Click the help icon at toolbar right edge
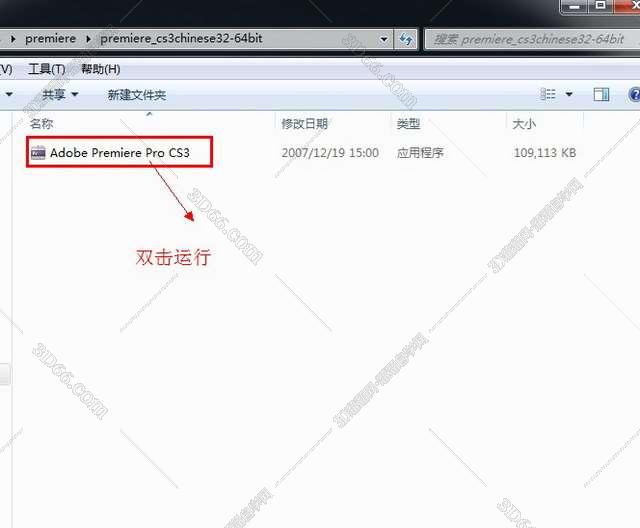Screen dimensions: 640x528 (634, 95)
